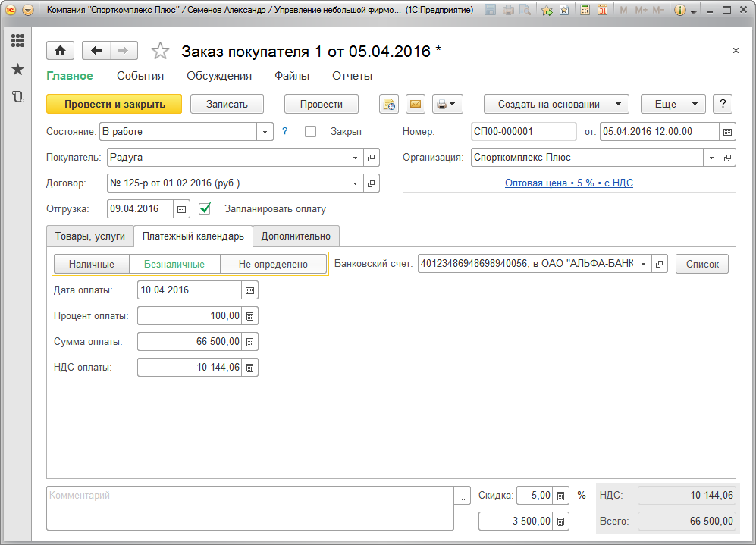This screenshot has height=545, width=756.
Task: Open calculator for discount amount 3 500,00
Action: click(x=560, y=522)
